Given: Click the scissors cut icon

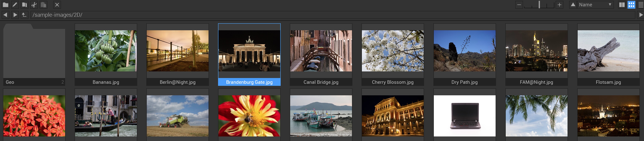Looking at the screenshot, I should point(34,5).
